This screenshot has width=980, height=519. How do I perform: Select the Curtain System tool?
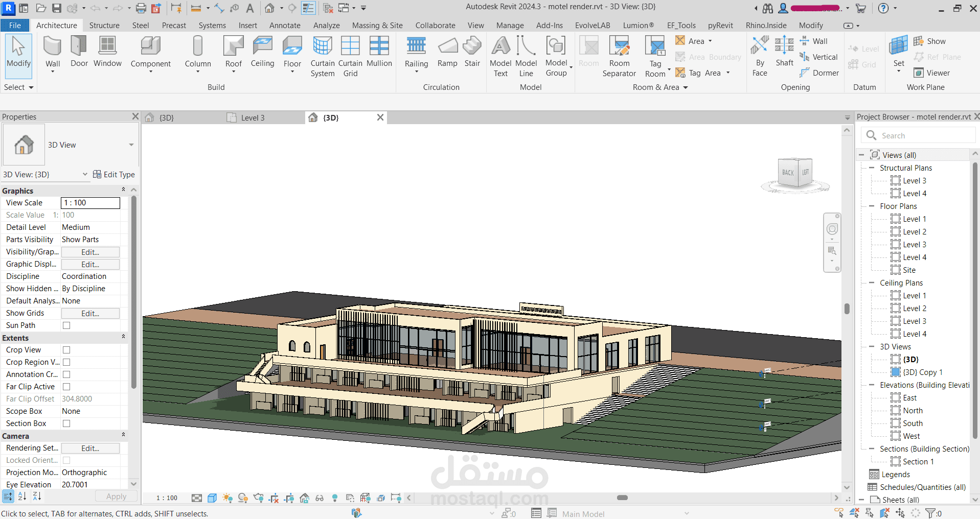(323, 56)
